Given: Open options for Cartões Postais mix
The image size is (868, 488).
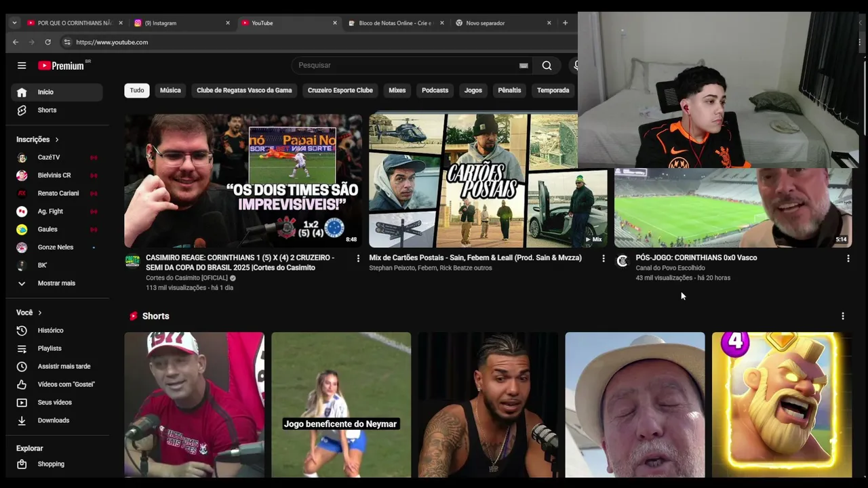Looking at the screenshot, I should tap(603, 258).
